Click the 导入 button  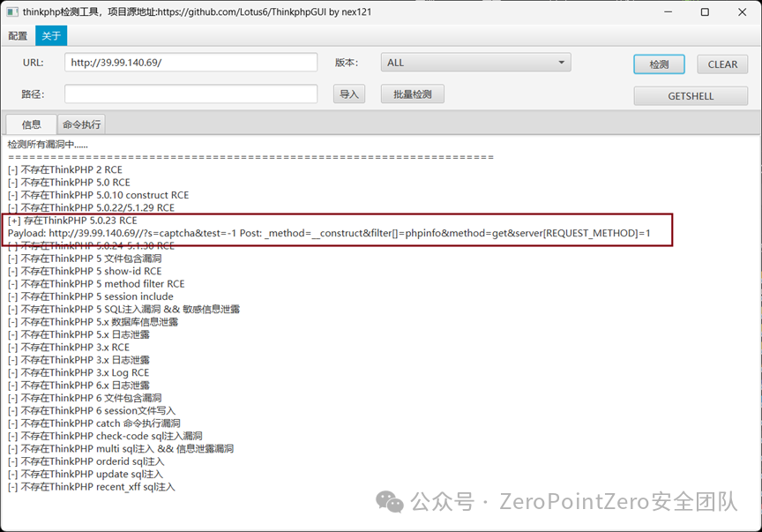click(x=349, y=94)
